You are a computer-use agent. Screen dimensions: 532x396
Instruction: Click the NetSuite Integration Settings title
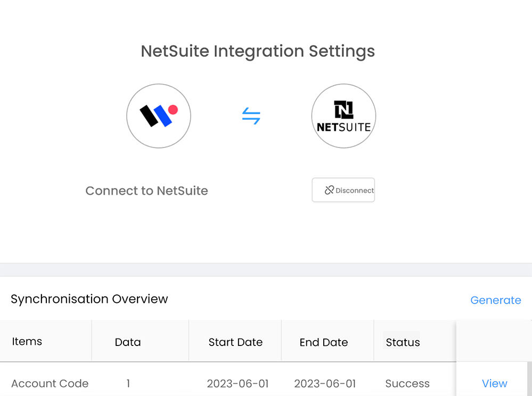[258, 51]
